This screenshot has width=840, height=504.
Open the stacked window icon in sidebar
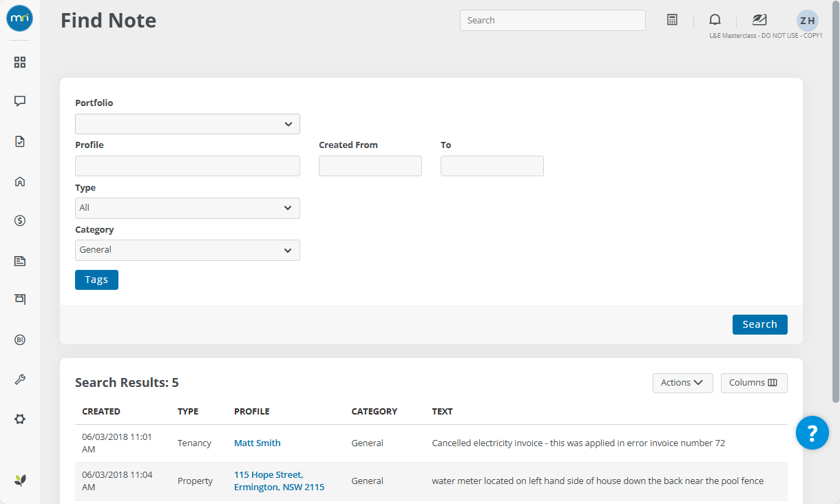tap(20, 299)
